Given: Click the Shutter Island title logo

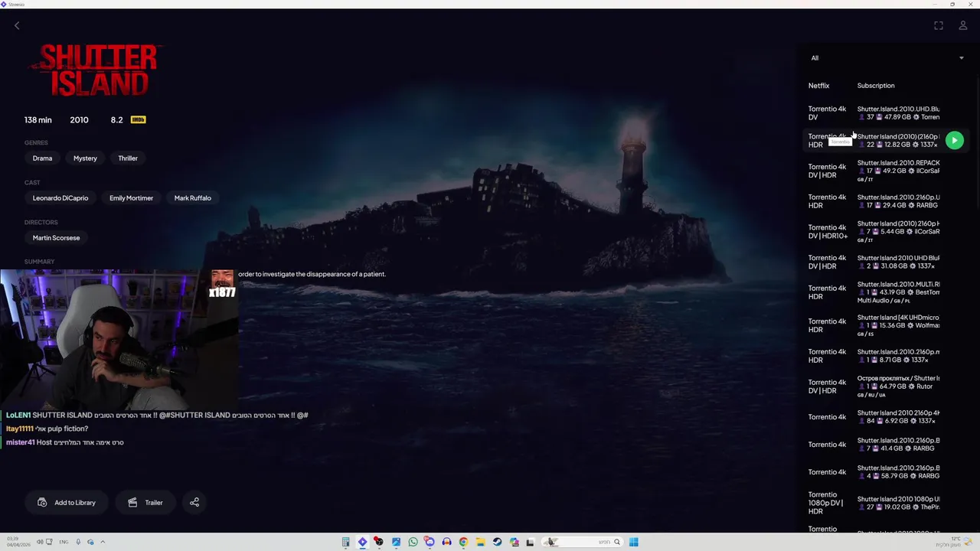Looking at the screenshot, I should click(x=98, y=70).
